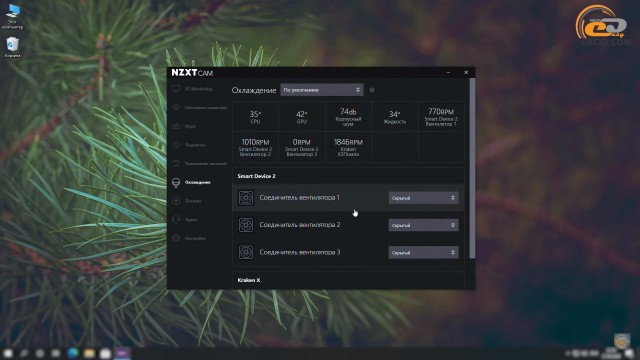Open the system specs sidebar item
The image size is (640, 360).
199,108
